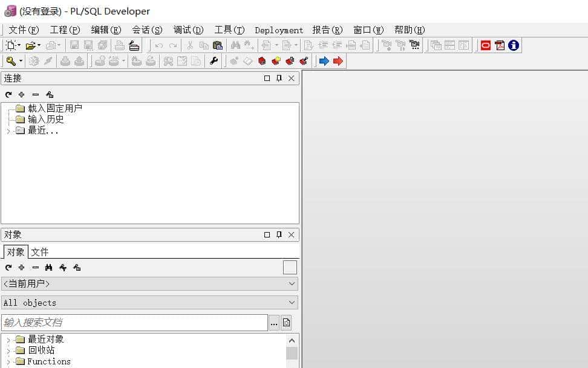Toggle the pin on the 对象 panel

(x=278, y=234)
